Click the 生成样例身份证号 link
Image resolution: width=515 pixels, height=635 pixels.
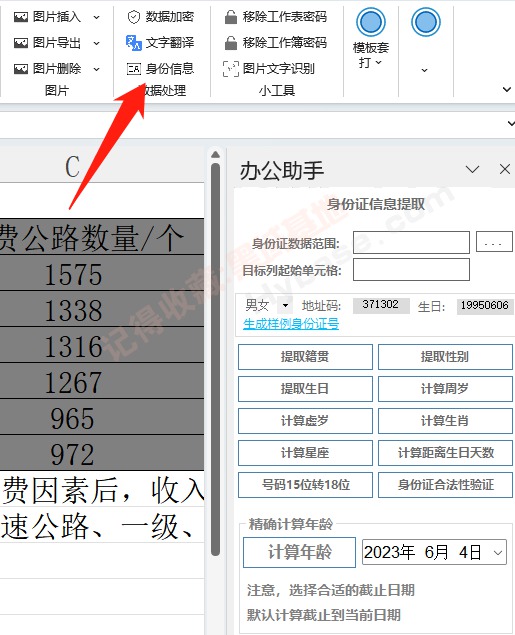(291, 324)
